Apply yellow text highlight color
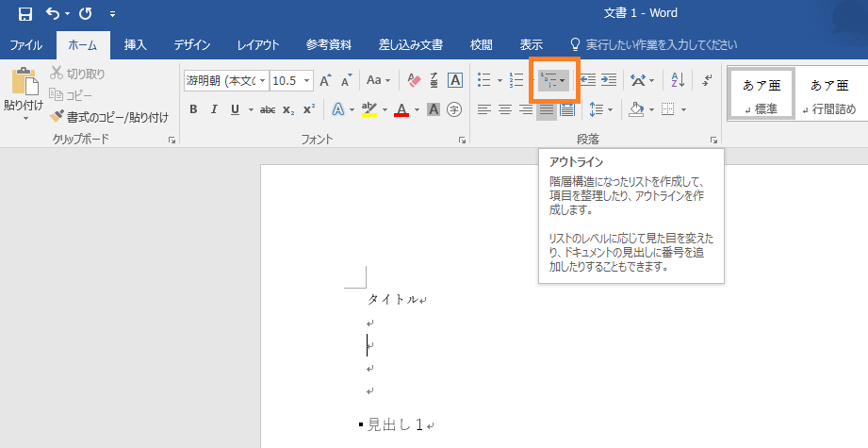 click(x=369, y=109)
